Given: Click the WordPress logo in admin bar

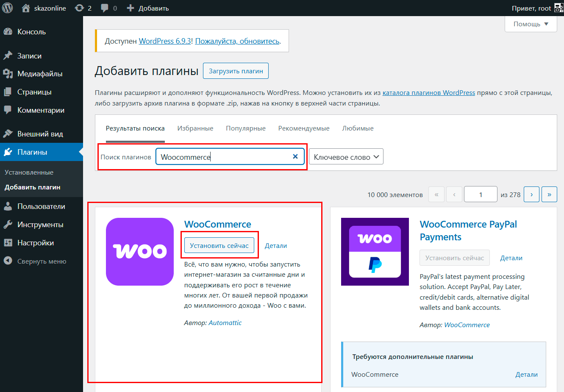Looking at the screenshot, I should [x=8, y=8].
